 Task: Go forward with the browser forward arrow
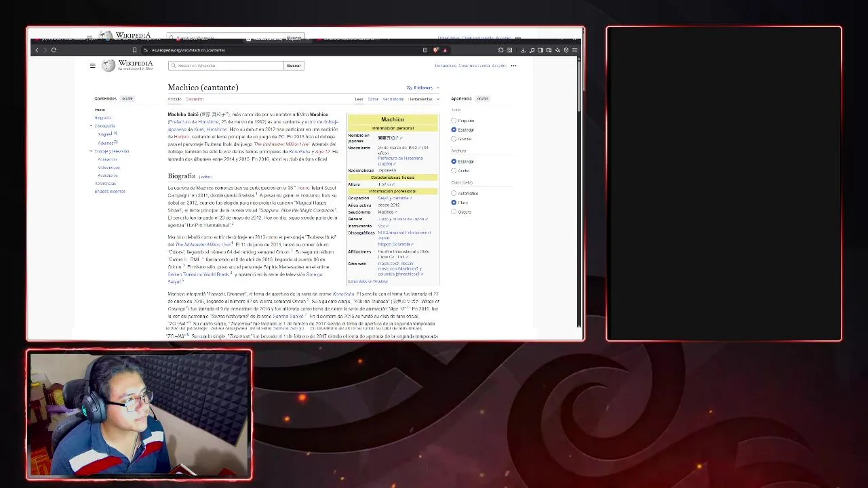(x=45, y=50)
